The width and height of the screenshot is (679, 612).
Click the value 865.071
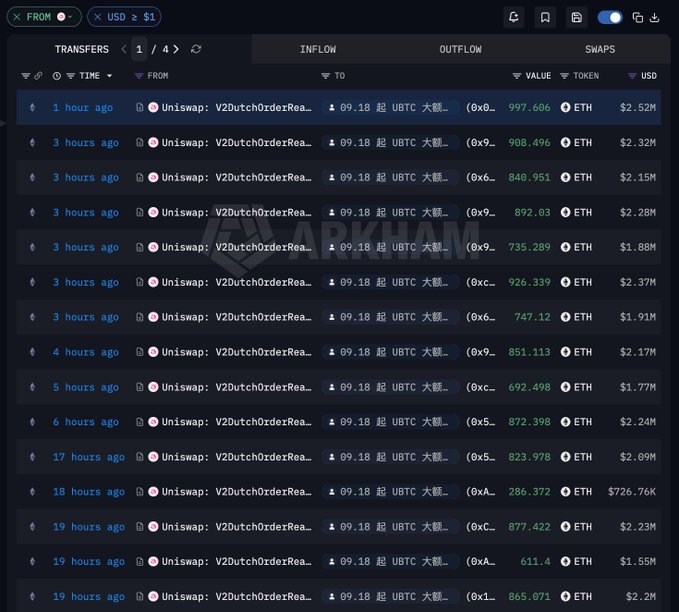pyautogui.click(x=529, y=596)
